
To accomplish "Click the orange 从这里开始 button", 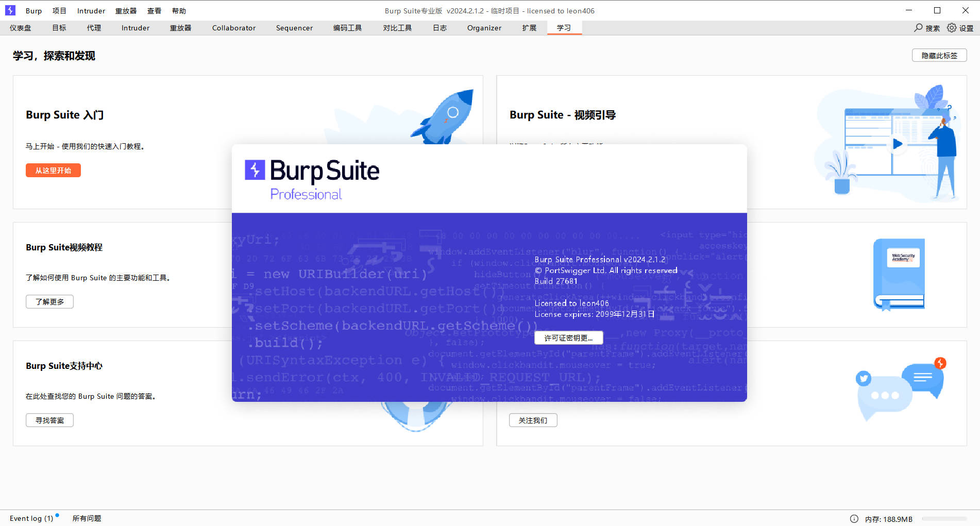I will [x=53, y=171].
